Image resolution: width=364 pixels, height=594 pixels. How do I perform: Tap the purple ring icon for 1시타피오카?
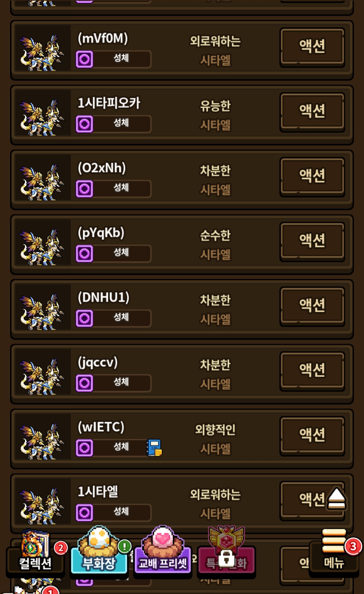84,124
